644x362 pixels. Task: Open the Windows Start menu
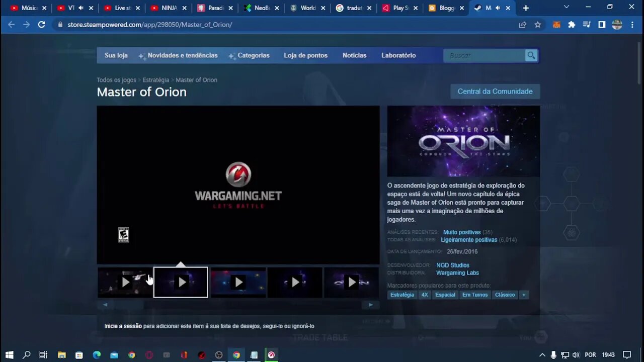(9, 355)
